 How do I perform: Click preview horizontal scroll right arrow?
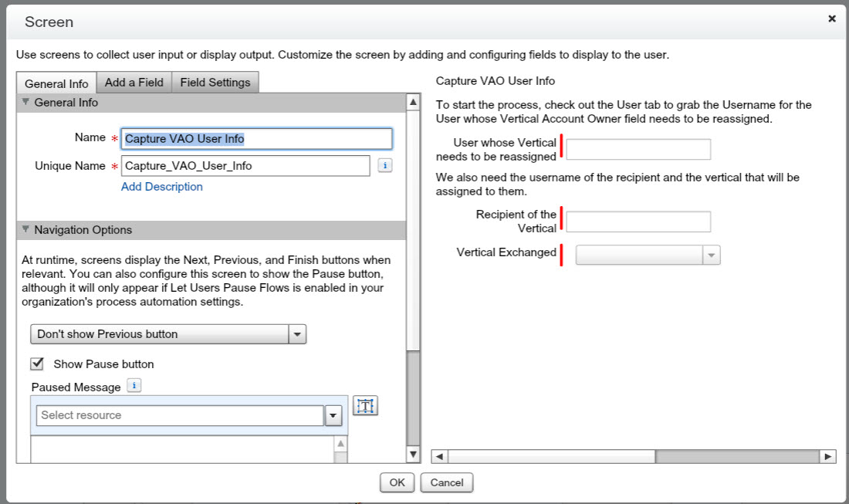point(828,457)
